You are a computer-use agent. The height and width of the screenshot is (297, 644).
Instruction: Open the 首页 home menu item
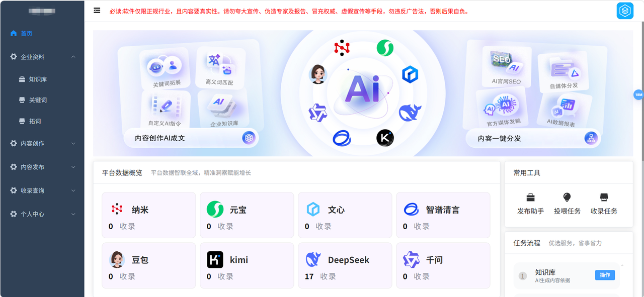[42, 34]
